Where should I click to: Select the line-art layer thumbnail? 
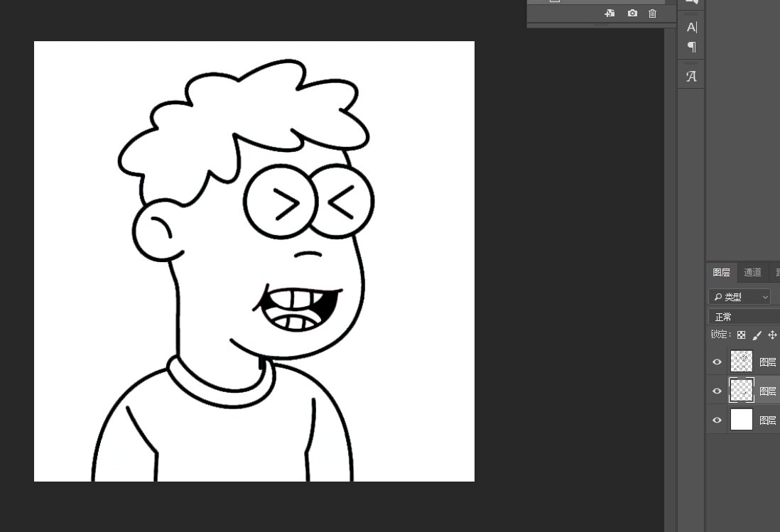coord(741,361)
